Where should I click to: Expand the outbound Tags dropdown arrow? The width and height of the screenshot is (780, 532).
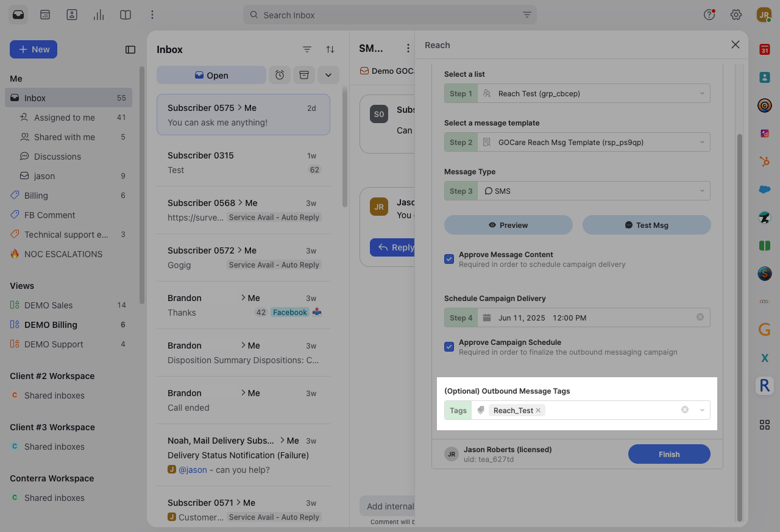click(x=702, y=410)
